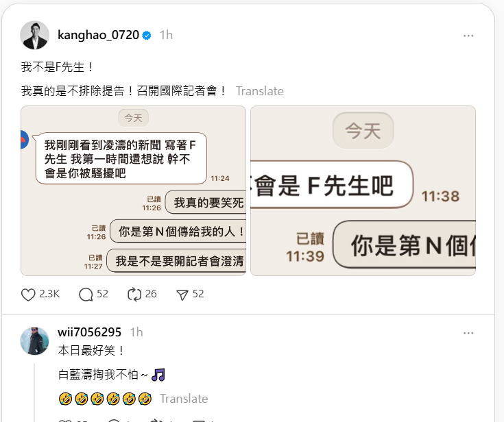Viewport: 504px width, 422px height.
Task: Click the 1h timestamp on kanghao_0720 post
Action: pyautogui.click(x=166, y=35)
